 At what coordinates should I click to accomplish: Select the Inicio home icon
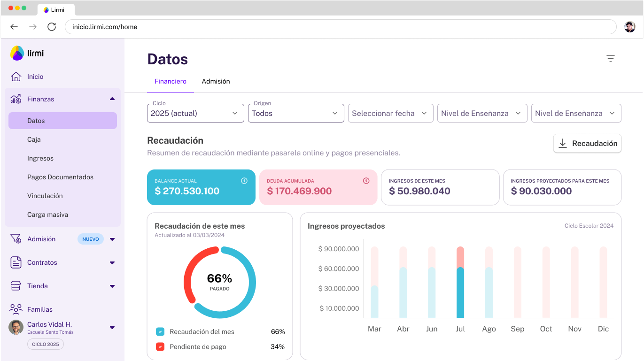coord(16,76)
